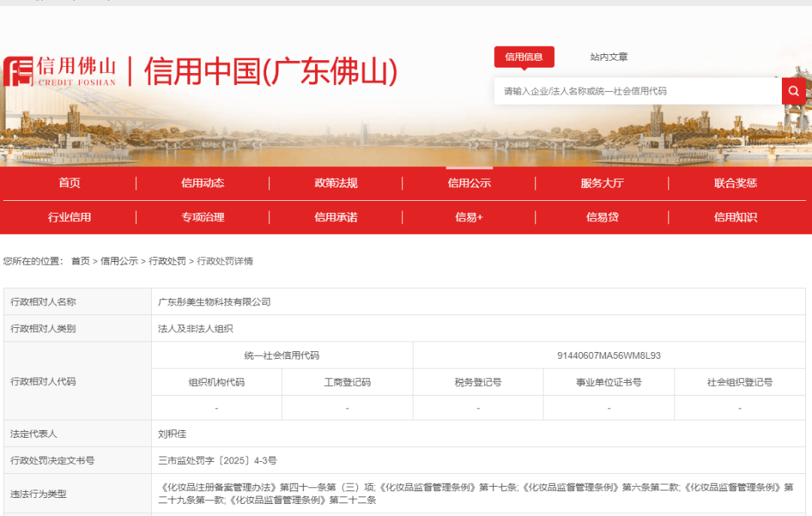812x516 pixels.
Task: Click company name 广东彤美生物科技有限公司
Action: (214, 302)
